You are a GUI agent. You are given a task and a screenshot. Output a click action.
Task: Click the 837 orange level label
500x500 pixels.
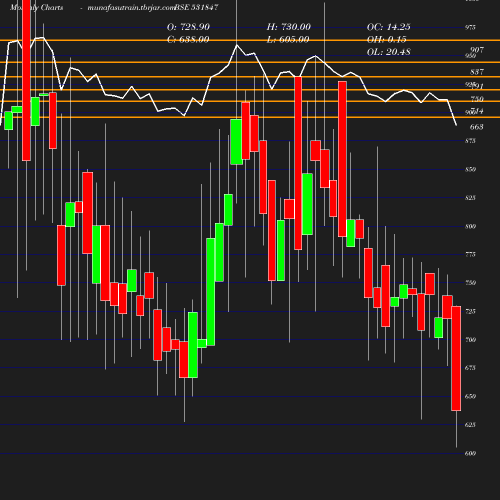(477, 72)
